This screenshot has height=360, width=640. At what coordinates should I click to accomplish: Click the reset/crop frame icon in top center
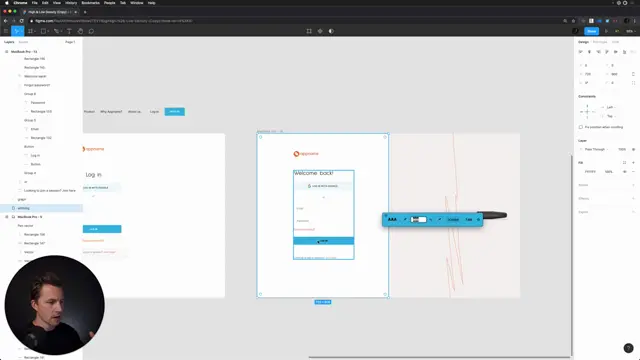coord(309,31)
